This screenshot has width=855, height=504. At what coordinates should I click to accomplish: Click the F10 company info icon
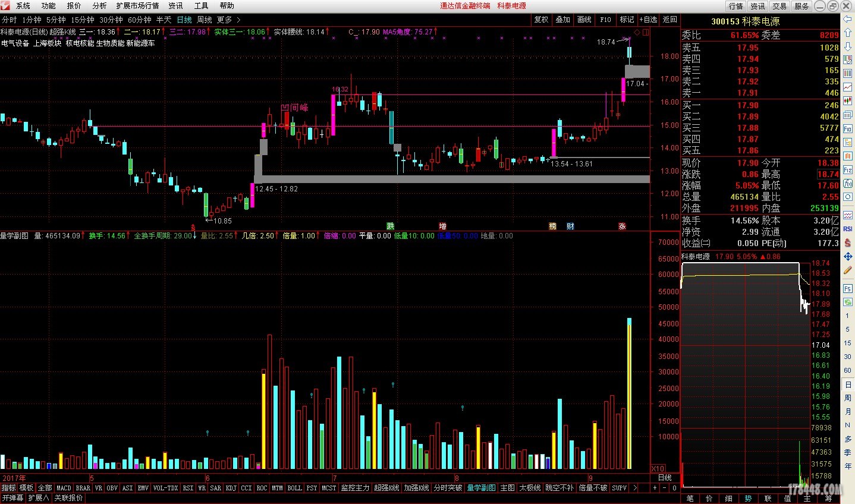(847, 128)
